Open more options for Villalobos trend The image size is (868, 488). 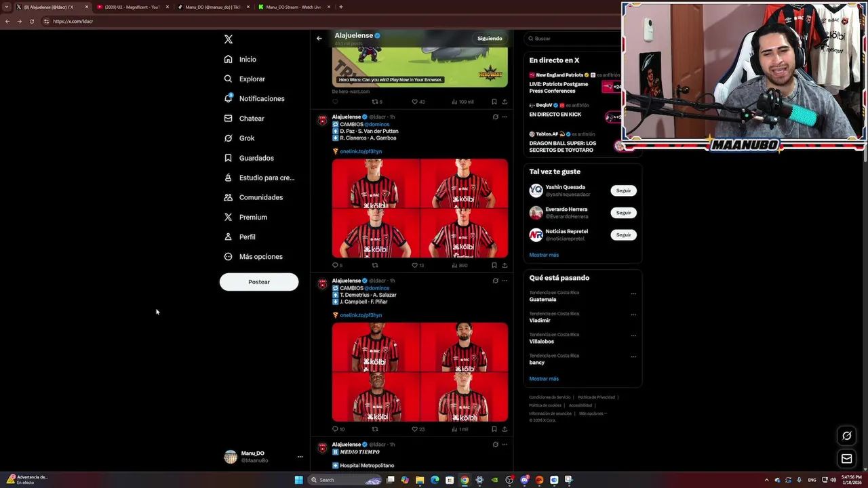(633, 335)
